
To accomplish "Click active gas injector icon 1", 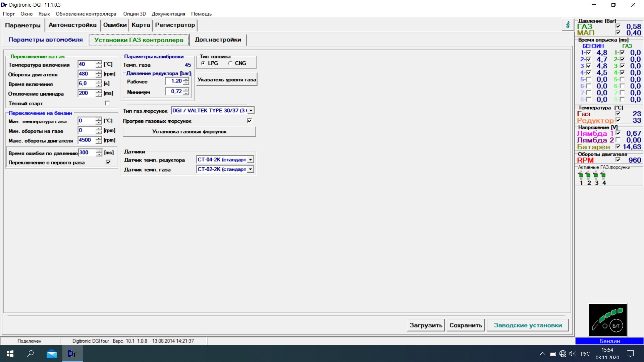I will [581, 175].
